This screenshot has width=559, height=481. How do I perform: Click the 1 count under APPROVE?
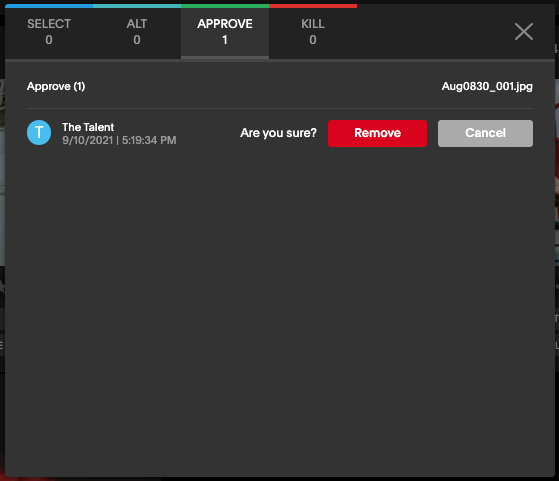[x=225, y=40]
